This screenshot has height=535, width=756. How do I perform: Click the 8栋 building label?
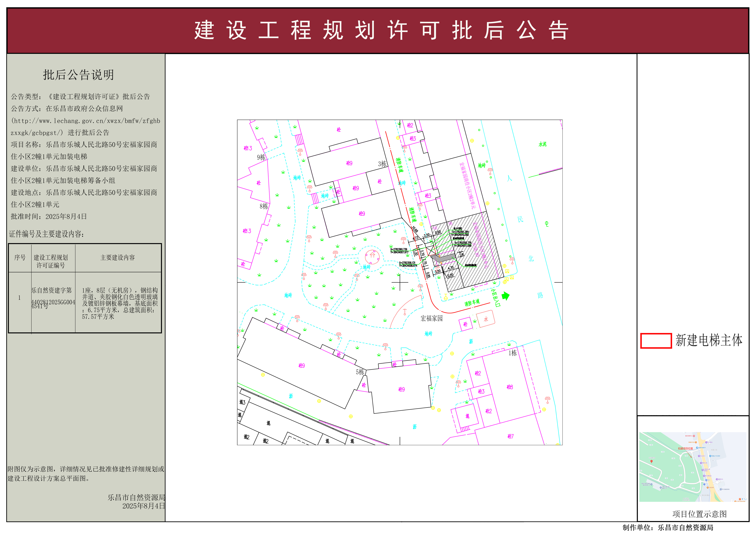(x=264, y=206)
